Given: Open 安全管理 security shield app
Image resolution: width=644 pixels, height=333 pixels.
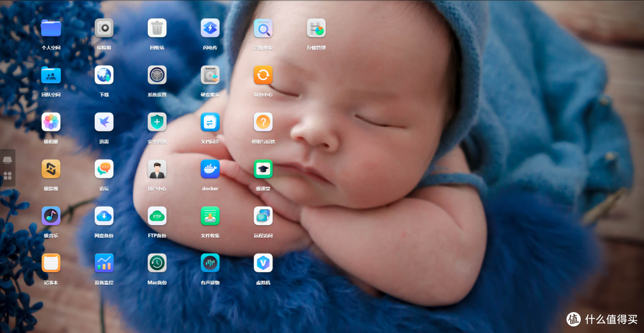Looking at the screenshot, I should pyautogui.click(x=157, y=122).
